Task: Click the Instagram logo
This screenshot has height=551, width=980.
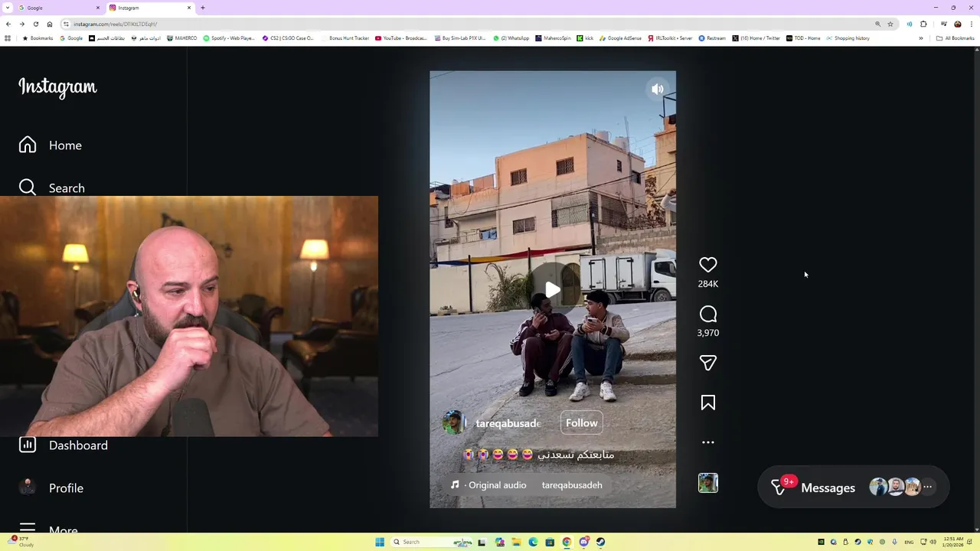Action: [57, 87]
